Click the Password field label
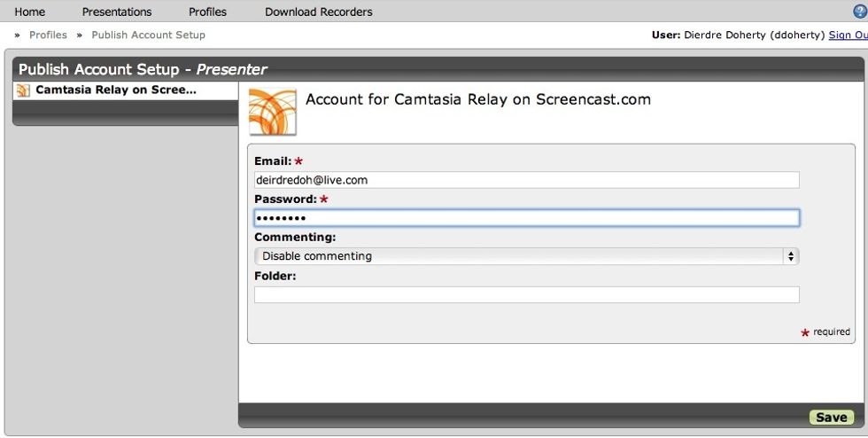 tap(285, 199)
